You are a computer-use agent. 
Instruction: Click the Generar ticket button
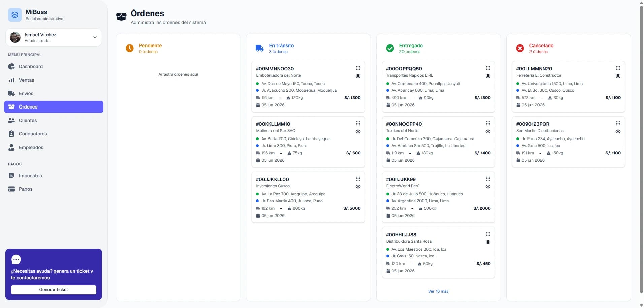[54, 290]
